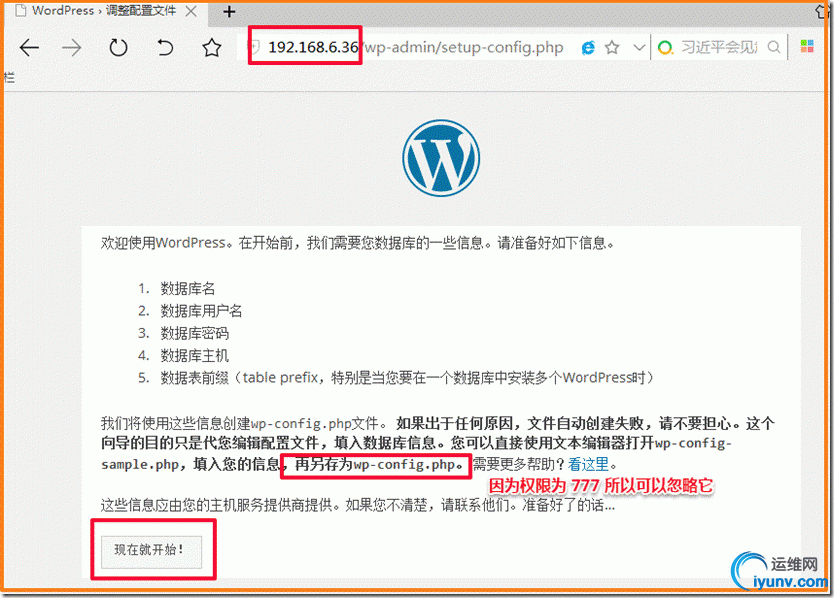Click the list item 数据库名
Viewport: 834px width, 598px height.
tap(188, 289)
